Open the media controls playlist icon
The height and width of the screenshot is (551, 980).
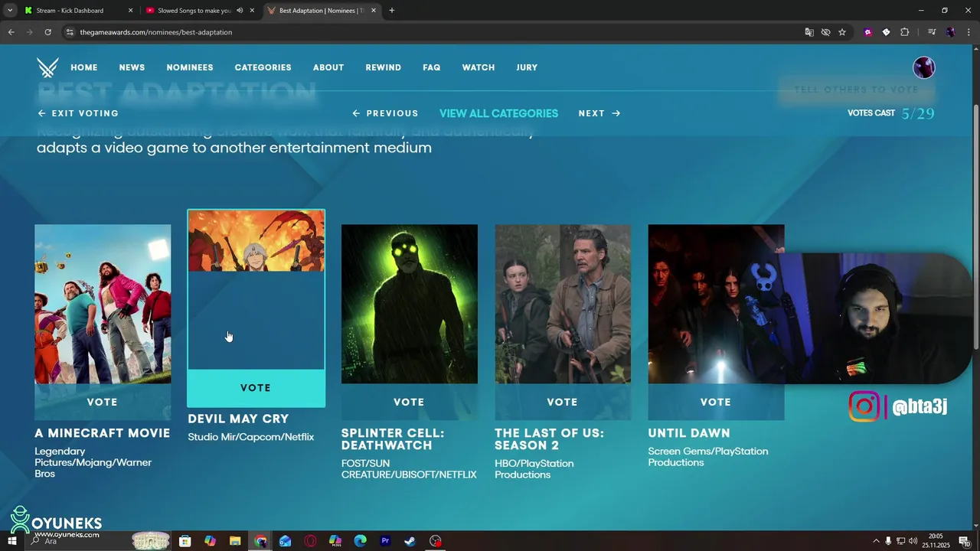pos(932,32)
